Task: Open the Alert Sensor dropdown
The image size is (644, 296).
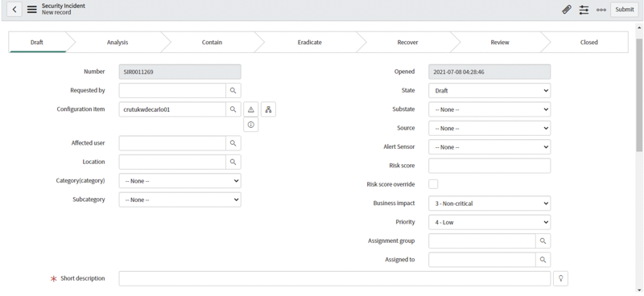Action: pos(489,147)
